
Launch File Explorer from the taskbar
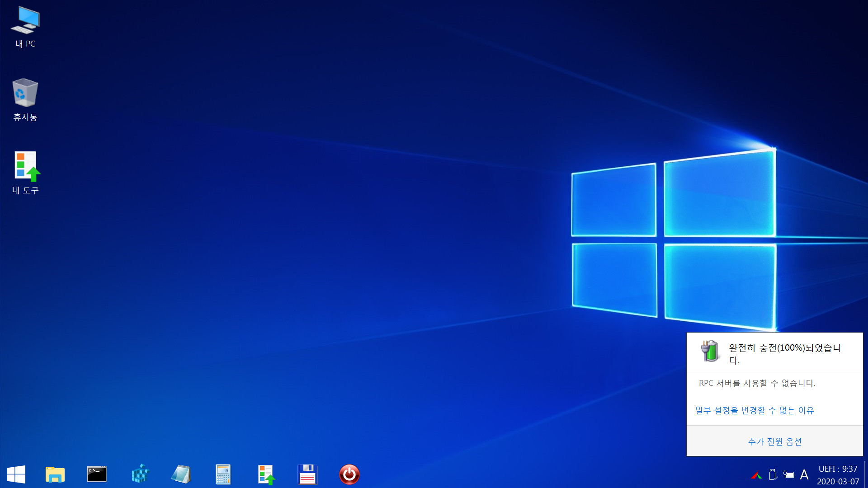55,474
